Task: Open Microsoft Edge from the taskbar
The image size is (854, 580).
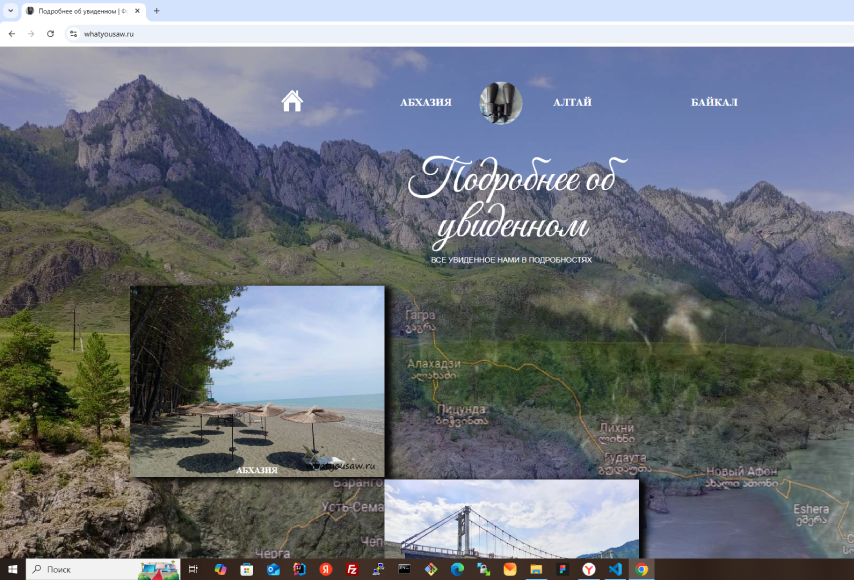Action: tap(457, 569)
